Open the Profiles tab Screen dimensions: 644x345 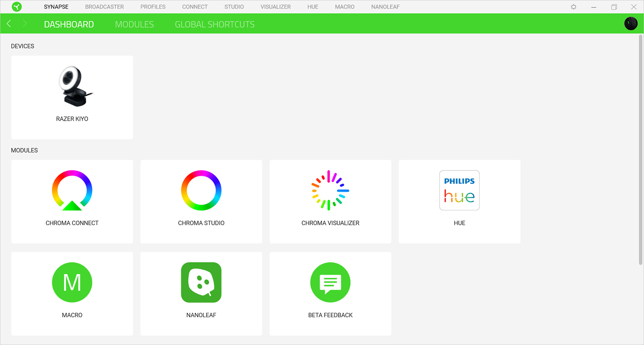tap(153, 7)
